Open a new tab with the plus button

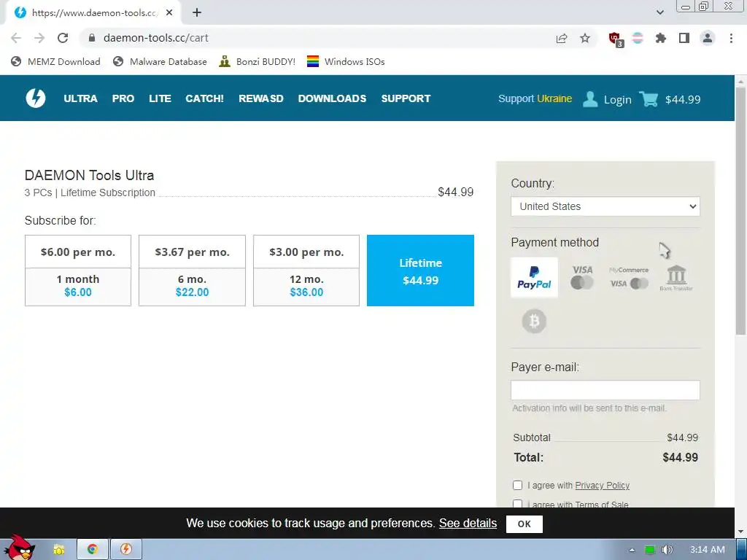click(x=197, y=12)
